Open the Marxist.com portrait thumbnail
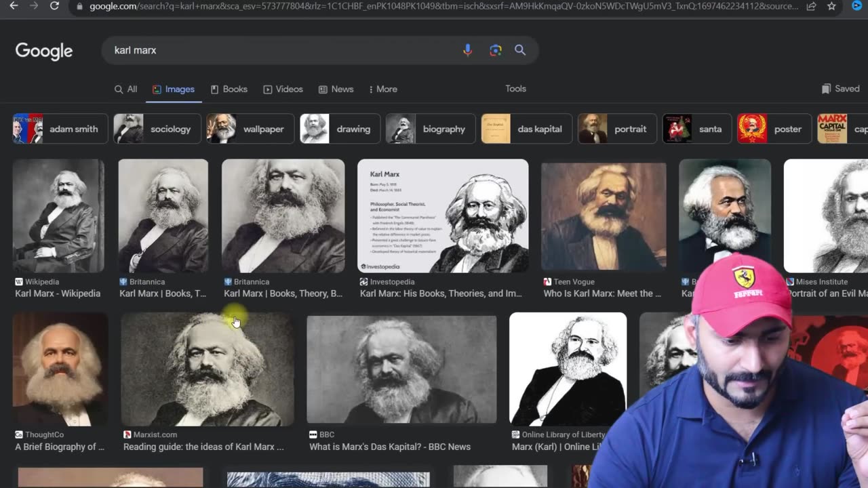The width and height of the screenshot is (868, 488). [208, 369]
